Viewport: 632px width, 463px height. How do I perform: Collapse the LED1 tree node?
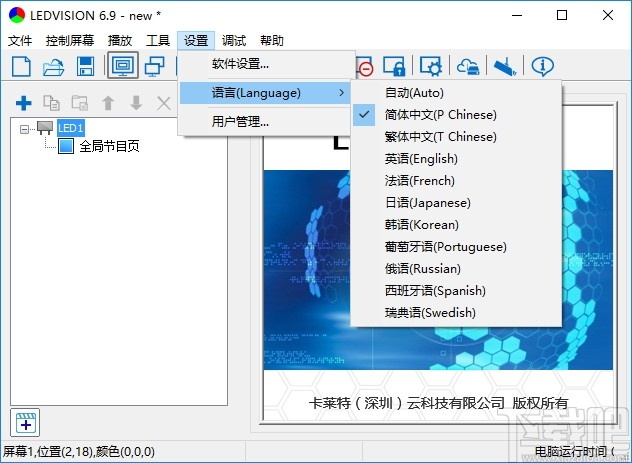pyautogui.click(x=24, y=129)
